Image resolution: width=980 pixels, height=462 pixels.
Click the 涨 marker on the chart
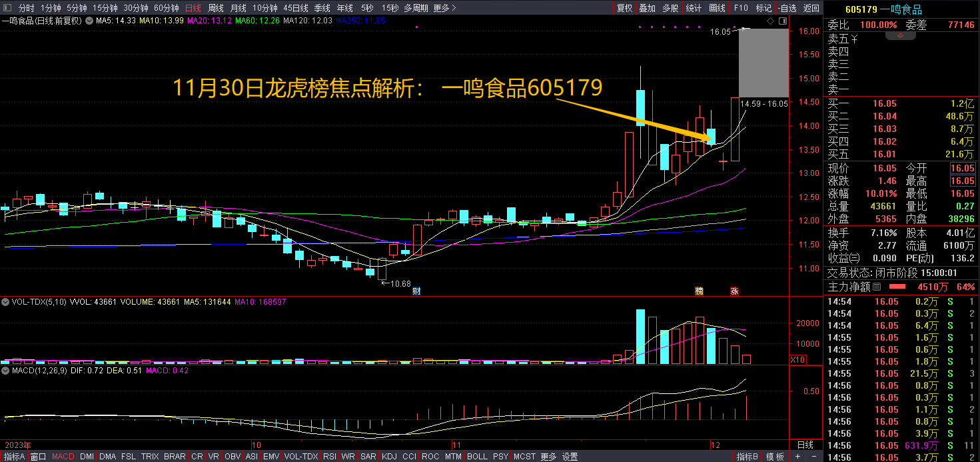point(735,291)
